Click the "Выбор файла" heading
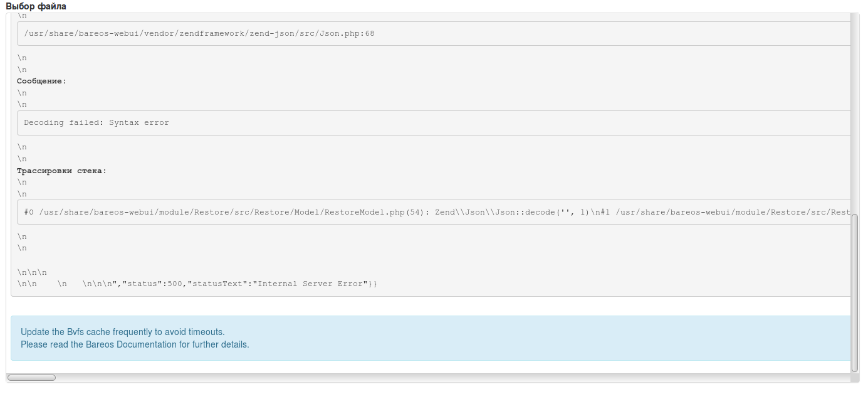This screenshot has width=868, height=394. click(36, 6)
